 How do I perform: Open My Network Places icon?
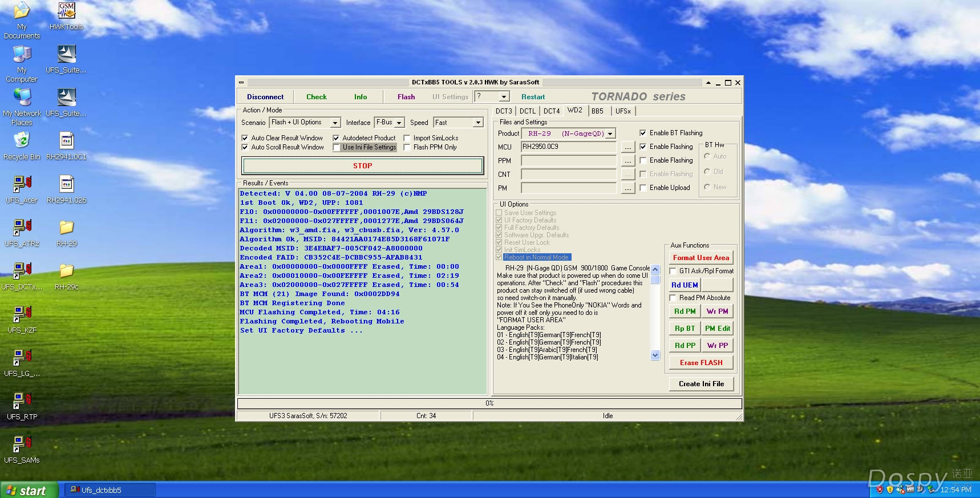pyautogui.click(x=22, y=107)
